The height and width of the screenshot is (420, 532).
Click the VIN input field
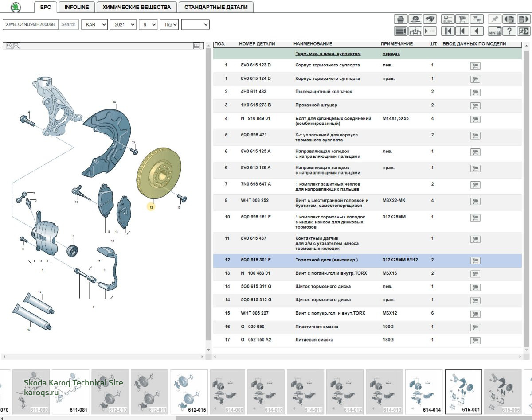[x=30, y=25]
